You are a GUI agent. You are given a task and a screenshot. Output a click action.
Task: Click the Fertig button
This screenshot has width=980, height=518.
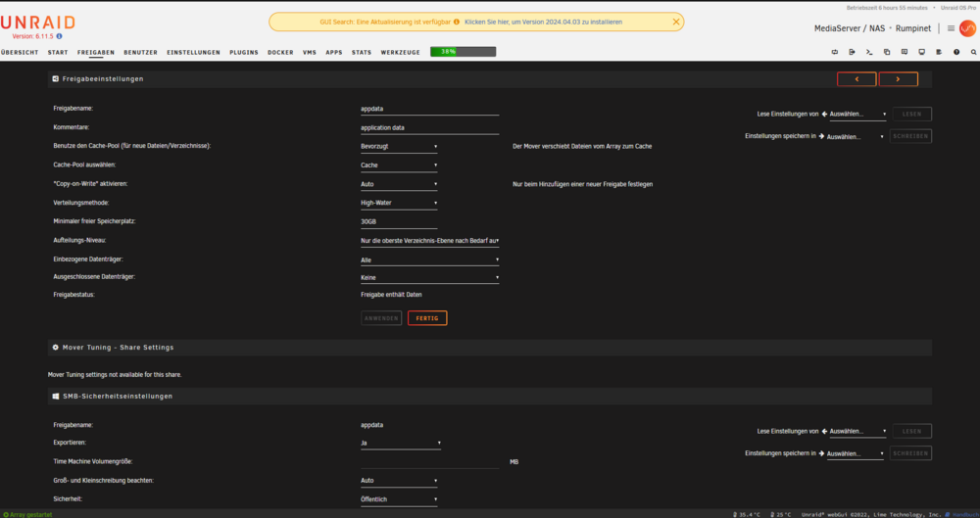[427, 318]
